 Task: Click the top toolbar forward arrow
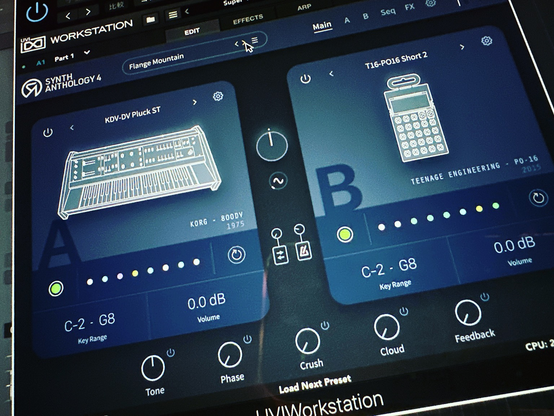[x=88, y=12]
